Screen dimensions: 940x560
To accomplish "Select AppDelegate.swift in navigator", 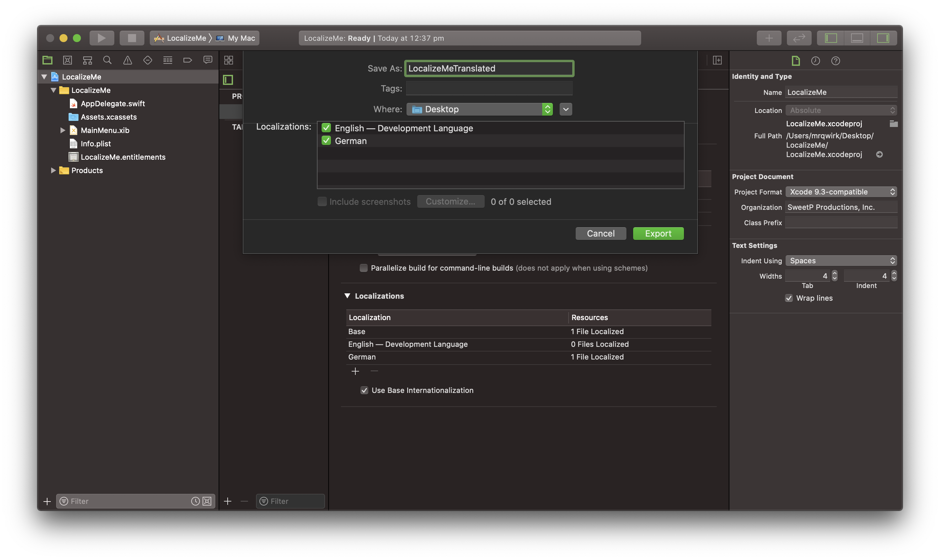I will coord(113,103).
